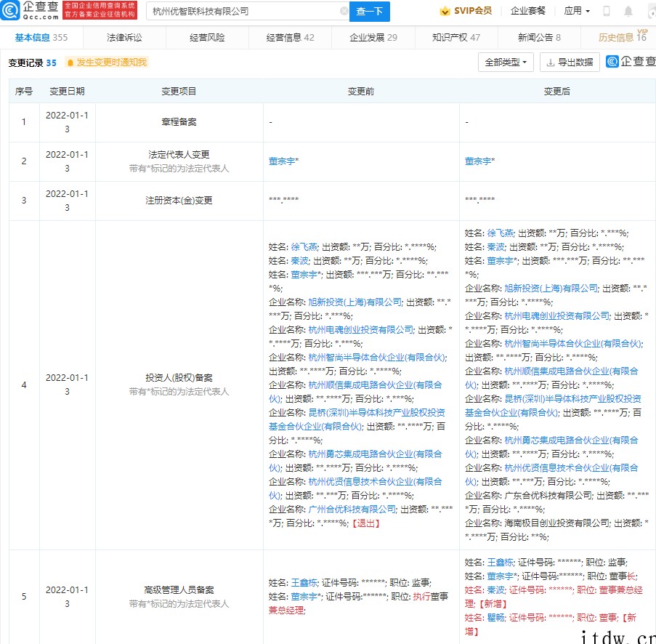Expand the 全部类型 filter dropdown

click(x=506, y=63)
